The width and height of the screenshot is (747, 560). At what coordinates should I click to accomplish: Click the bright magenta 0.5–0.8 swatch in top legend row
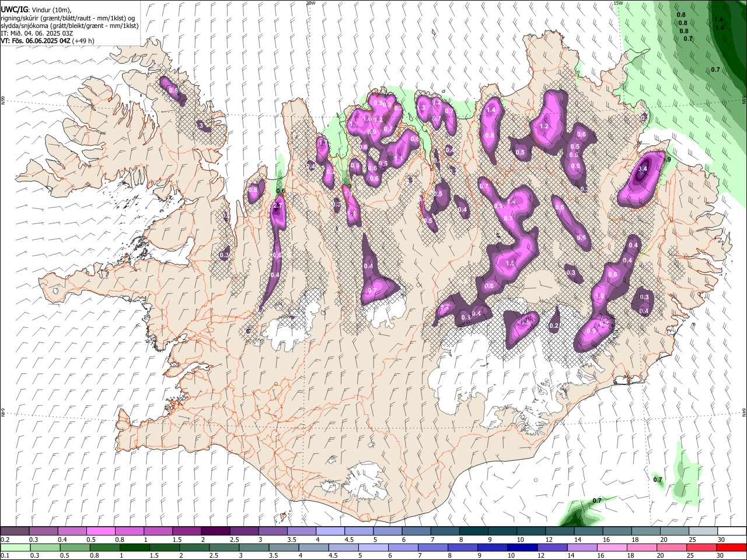[100, 531]
